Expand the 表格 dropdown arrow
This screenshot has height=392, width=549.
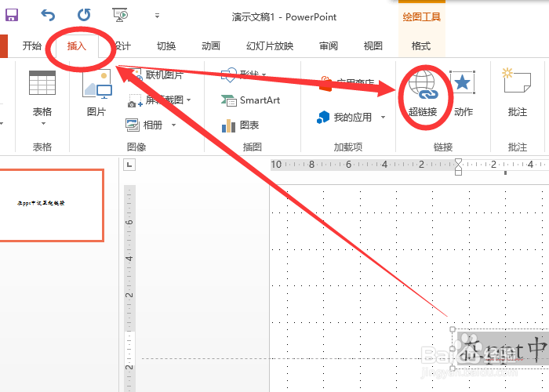[x=43, y=123]
